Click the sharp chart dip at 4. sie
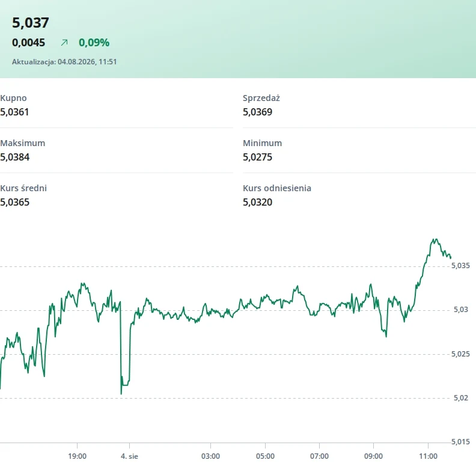The image size is (476, 475). [x=121, y=393]
